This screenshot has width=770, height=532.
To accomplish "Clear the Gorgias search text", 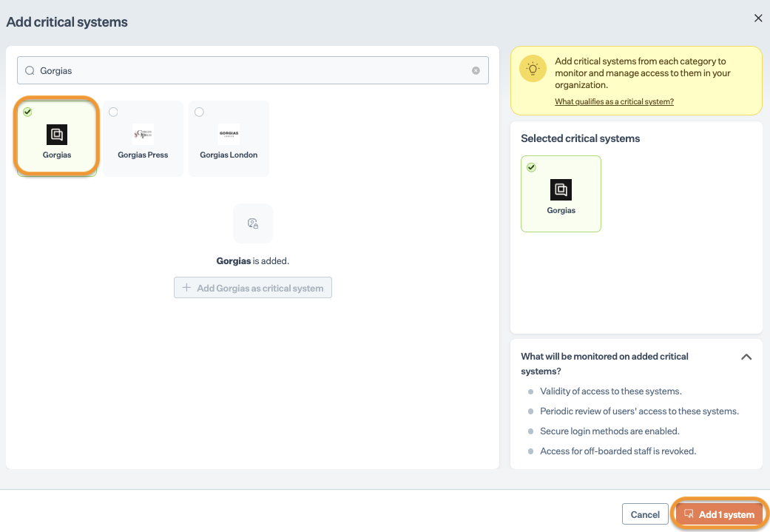I will pos(476,71).
